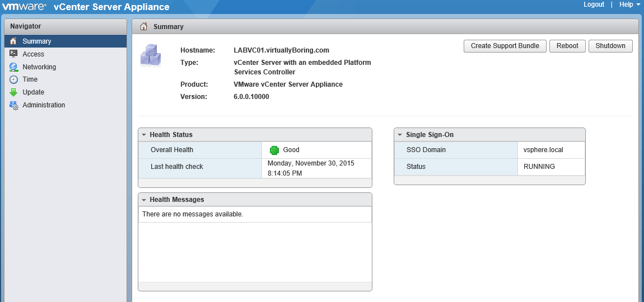Click the Administration users gear icon

[13, 105]
